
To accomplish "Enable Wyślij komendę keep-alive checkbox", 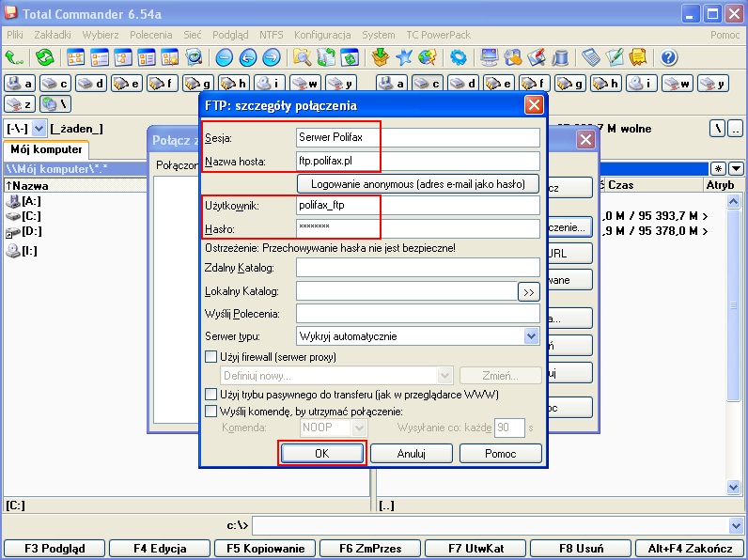I will [x=210, y=412].
